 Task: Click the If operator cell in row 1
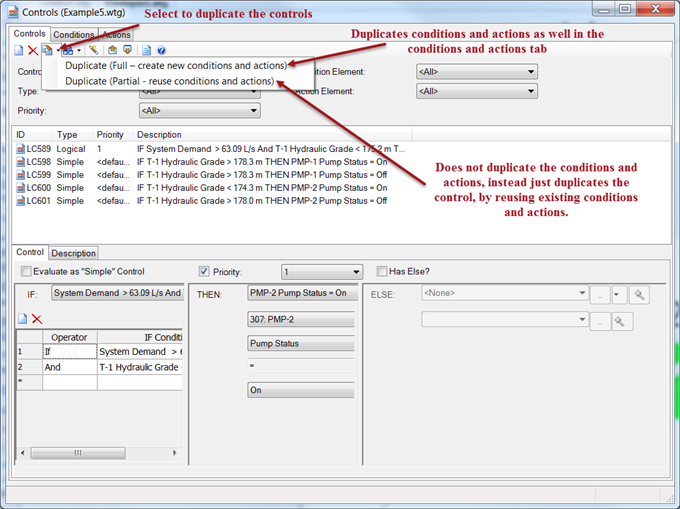click(69, 351)
